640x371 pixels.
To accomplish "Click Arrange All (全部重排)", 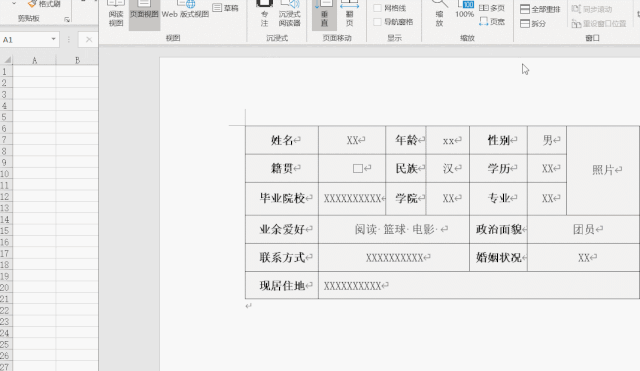I will (540, 9).
